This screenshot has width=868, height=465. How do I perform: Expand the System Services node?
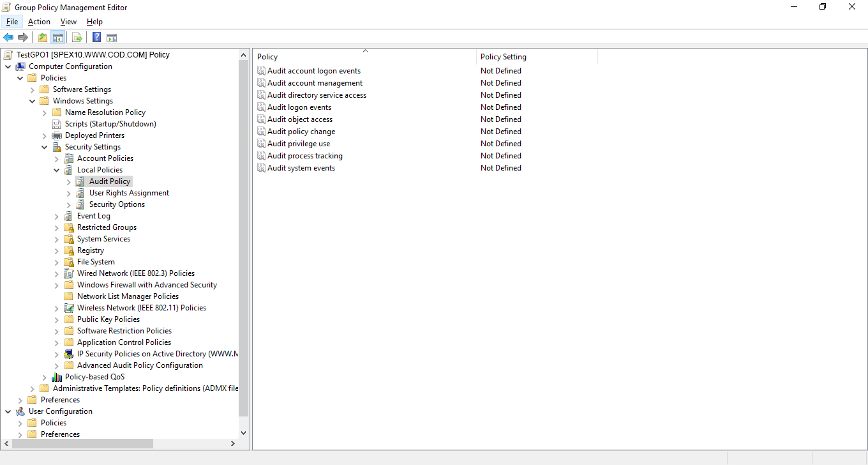(x=57, y=239)
